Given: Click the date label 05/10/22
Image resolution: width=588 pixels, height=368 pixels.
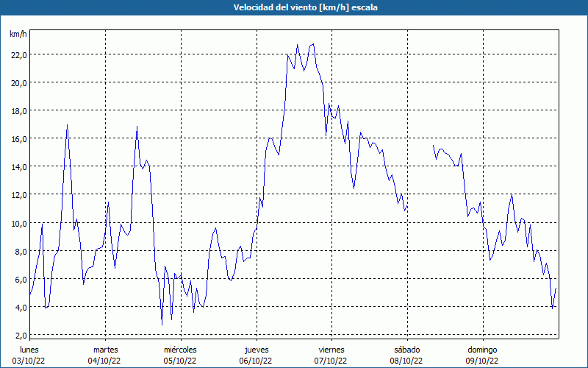Looking at the screenshot, I should (x=180, y=361).
